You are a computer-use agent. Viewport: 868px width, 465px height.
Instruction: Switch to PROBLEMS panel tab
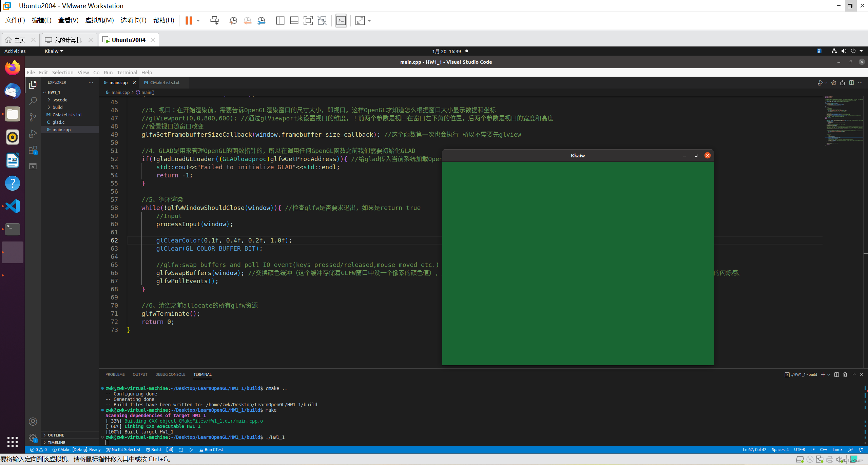115,374
